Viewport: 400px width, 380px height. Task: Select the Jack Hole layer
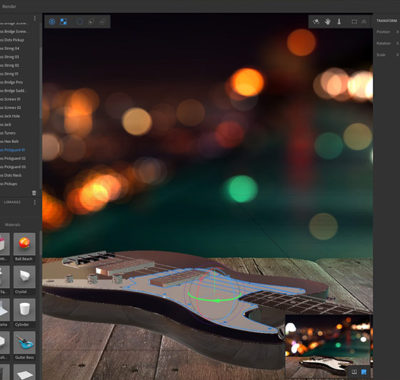(10, 116)
